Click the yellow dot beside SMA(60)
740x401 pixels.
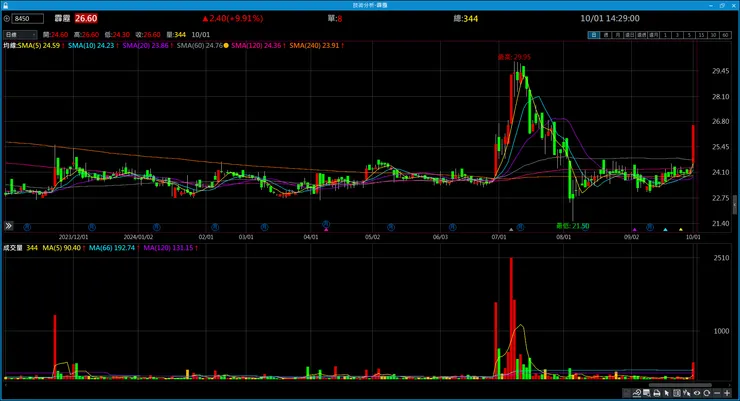[x=226, y=45]
